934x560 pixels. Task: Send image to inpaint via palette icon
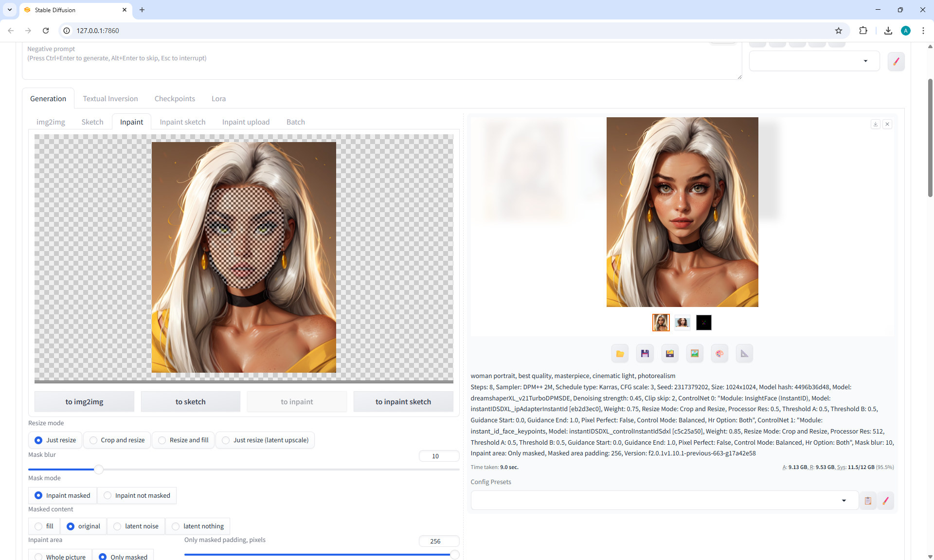click(719, 354)
